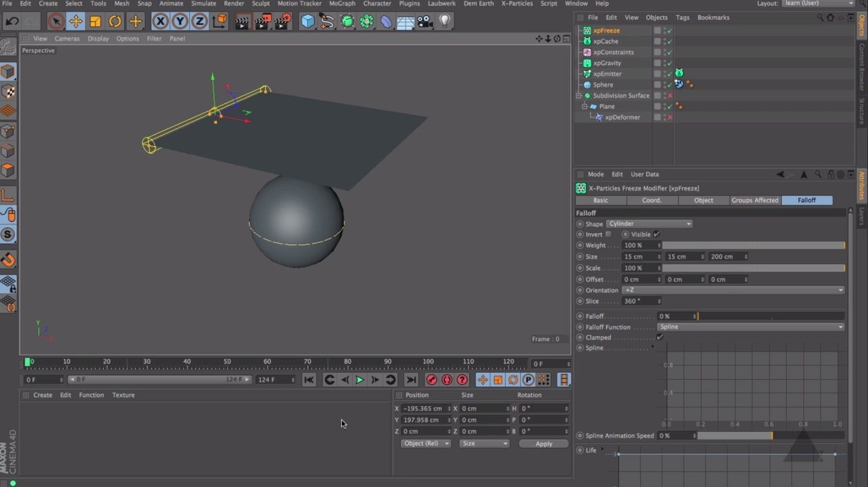Image resolution: width=868 pixels, height=487 pixels.
Task: Open the Objects side tab
Action: tap(862, 25)
